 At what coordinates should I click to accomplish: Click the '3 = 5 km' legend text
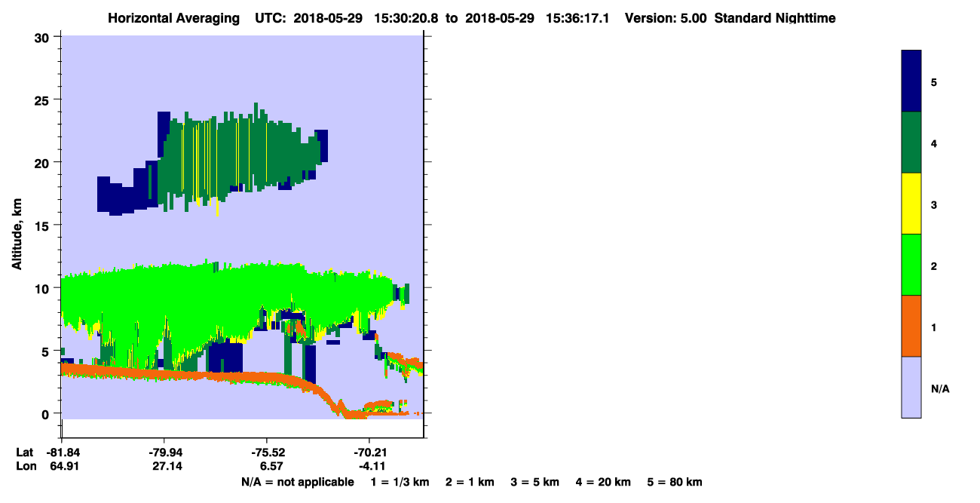[535, 482]
